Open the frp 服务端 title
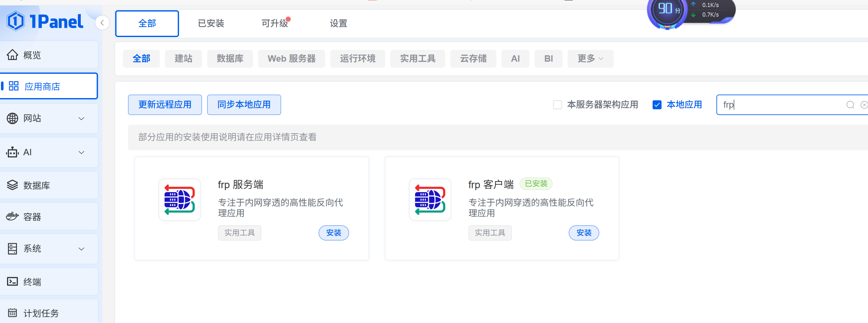 tap(240, 185)
